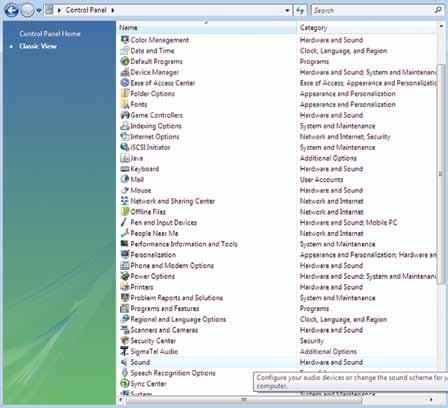Screen dimensions: 448x408
Task: Click the Security Center shield icon
Action: click(125, 341)
